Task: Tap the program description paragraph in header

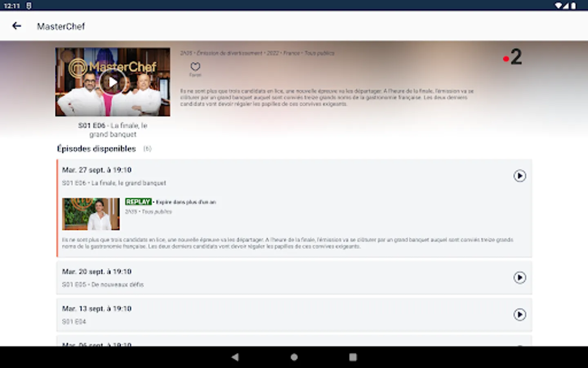Action: [327, 97]
